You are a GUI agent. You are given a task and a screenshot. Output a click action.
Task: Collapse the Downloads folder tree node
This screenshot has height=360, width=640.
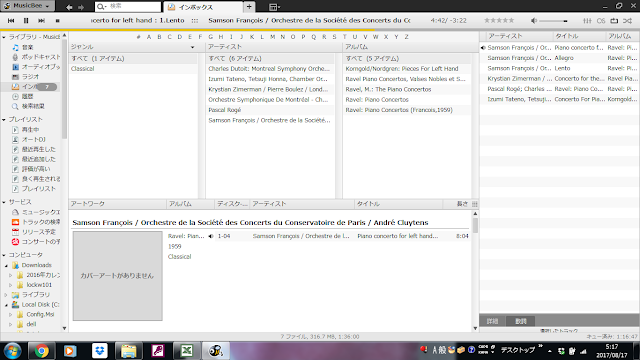click(x=7, y=265)
